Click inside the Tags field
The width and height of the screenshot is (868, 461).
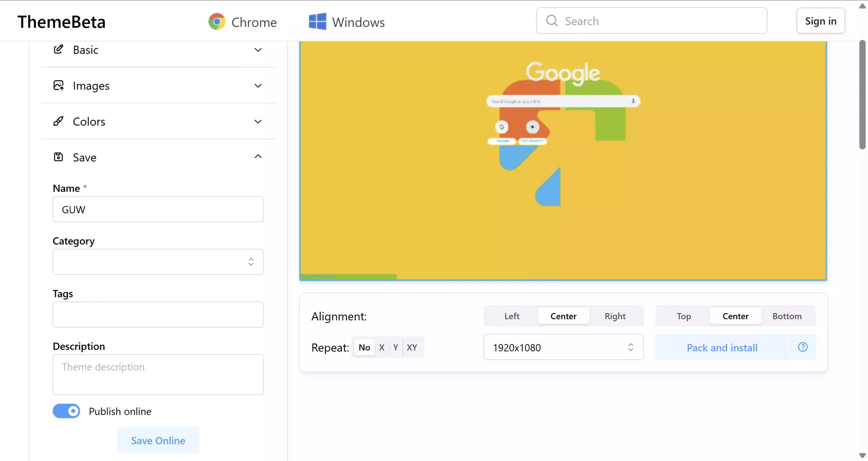tap(158, 314)
